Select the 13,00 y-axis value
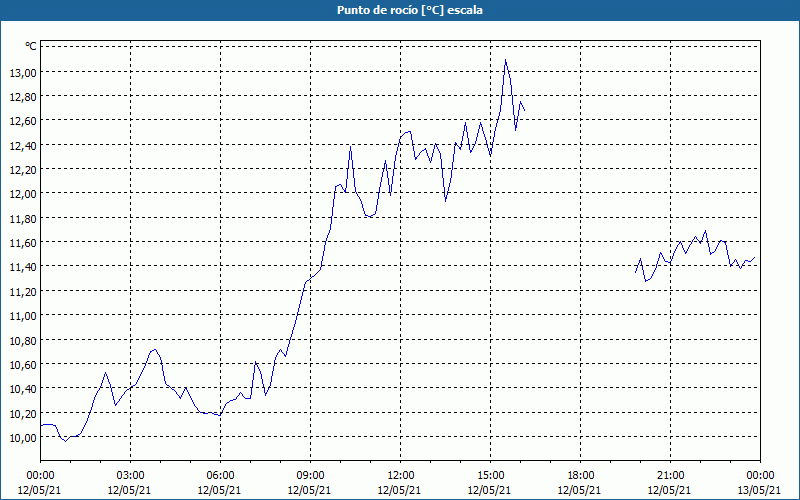 pos(23,72)
